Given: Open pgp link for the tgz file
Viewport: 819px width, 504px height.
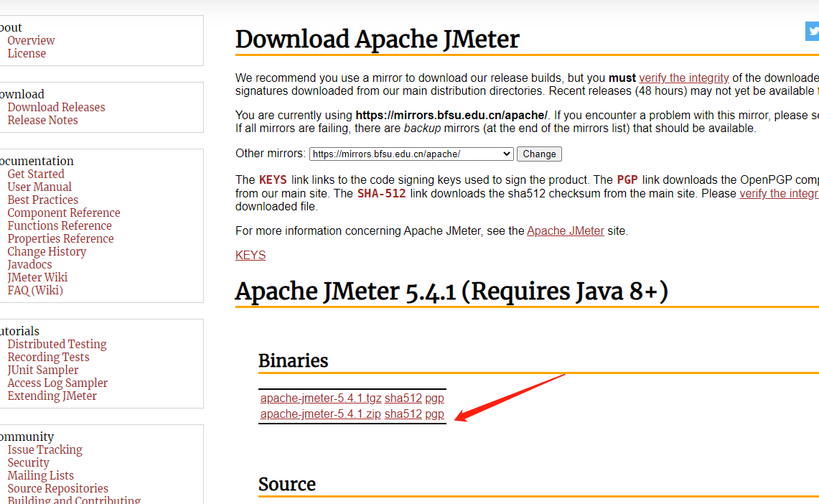Looking at the screenshot, I should tap(434, 398).
